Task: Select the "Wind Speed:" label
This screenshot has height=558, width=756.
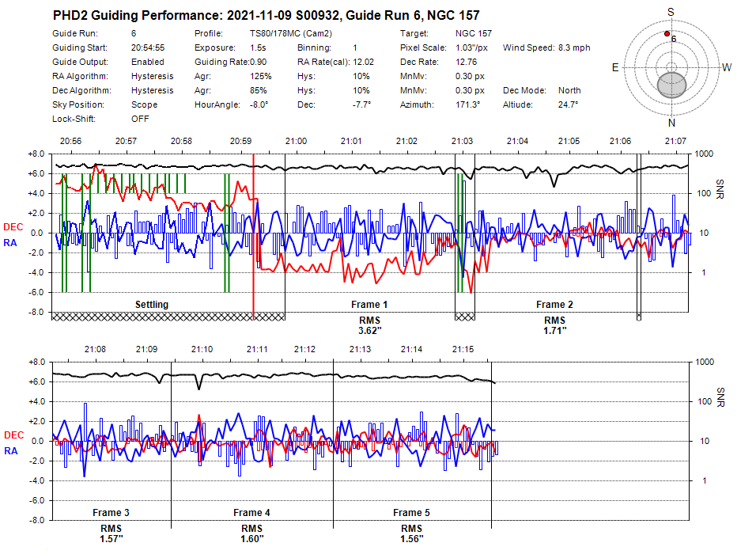Action: click(x=528, y=47)
